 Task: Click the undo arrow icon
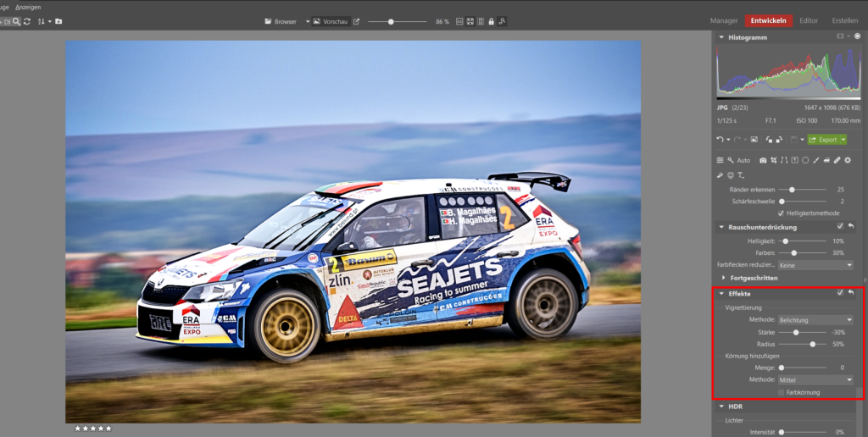[x=720, y=140]
